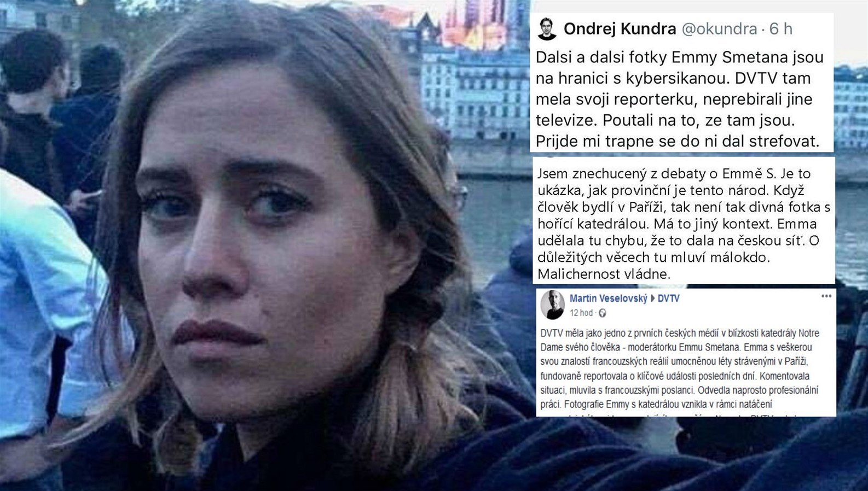This screenshot has width=868, height=491.
Task: Click the post beginning 'Jsem znechucený z debaty'
Action: tap(684, 224)
